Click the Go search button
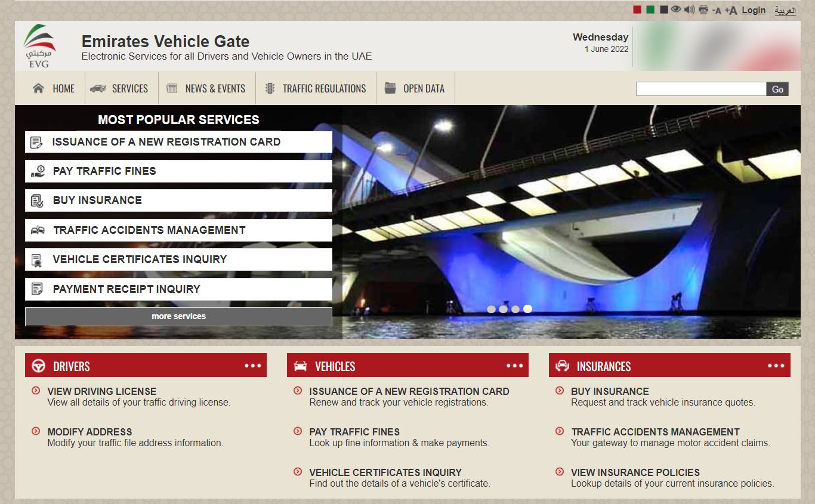This screenshot has height=504, width=815. click(x=777, y=89)
